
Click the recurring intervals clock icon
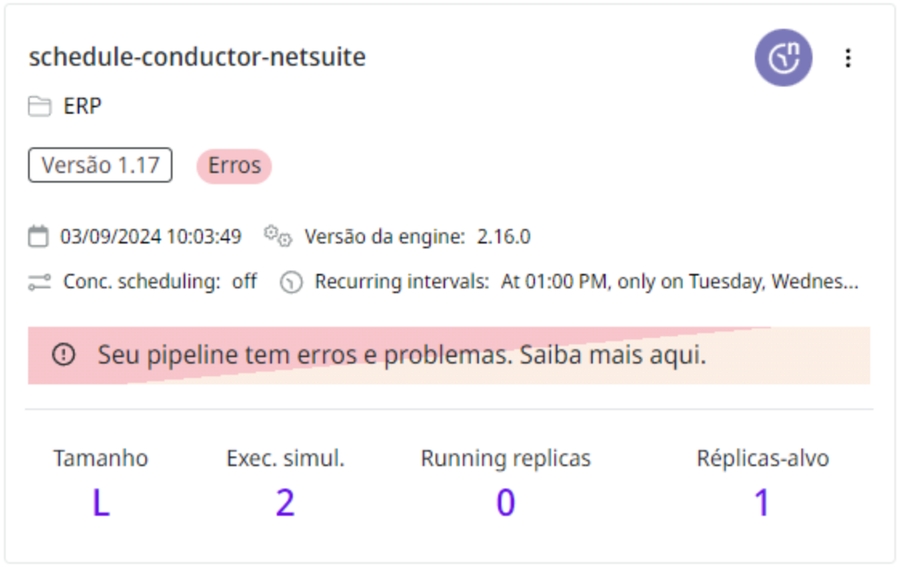pyautogui.click(x=291, y=282)
